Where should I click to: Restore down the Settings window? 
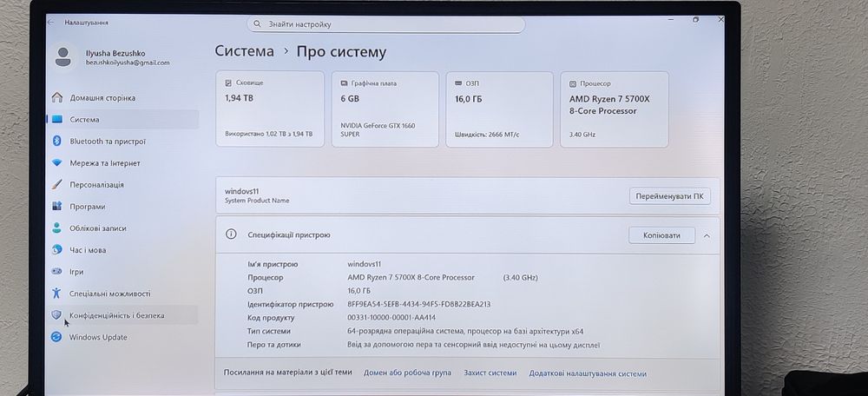pyautogui.click(x=696, y=19)
